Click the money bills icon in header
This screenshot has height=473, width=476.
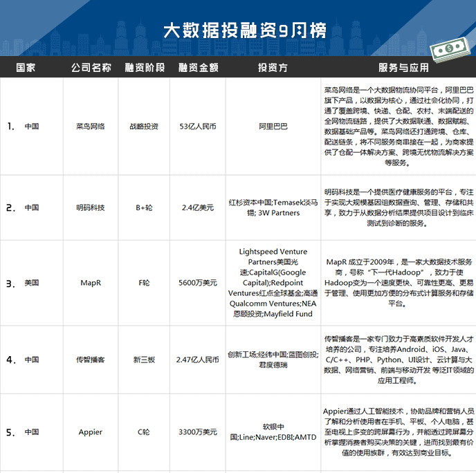click(x=450, y=50)
